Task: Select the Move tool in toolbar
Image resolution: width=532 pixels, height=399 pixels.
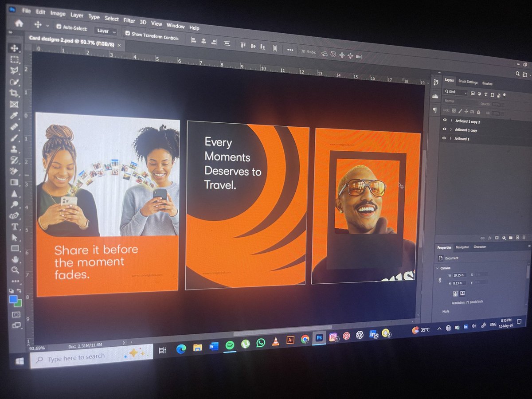Action: click(x=14, y=48)
